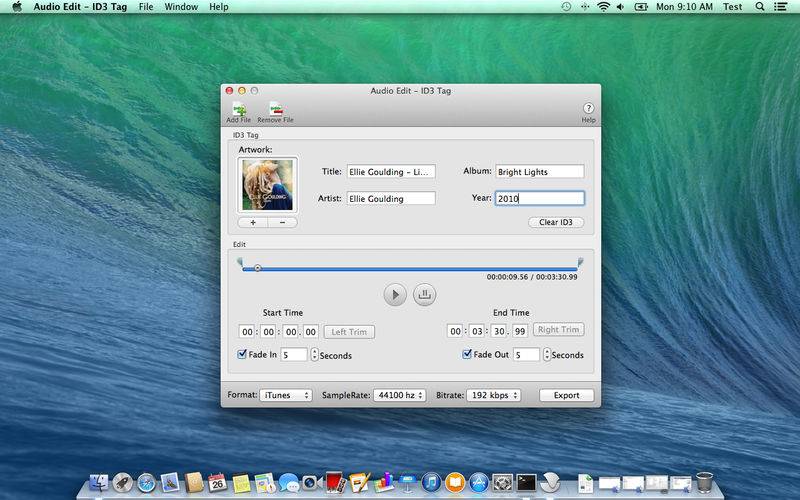Remove artwork with the minus button

tap(282, 222)
